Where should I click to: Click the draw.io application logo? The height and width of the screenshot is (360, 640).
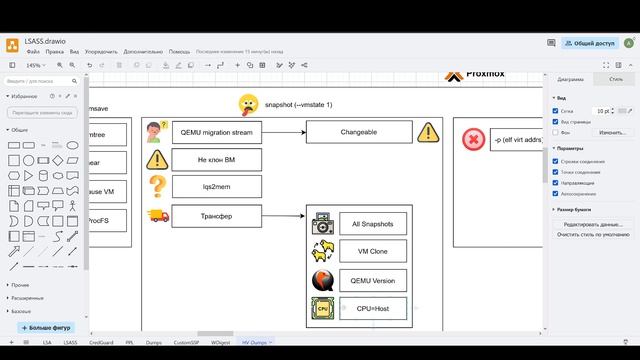[12, 45]
